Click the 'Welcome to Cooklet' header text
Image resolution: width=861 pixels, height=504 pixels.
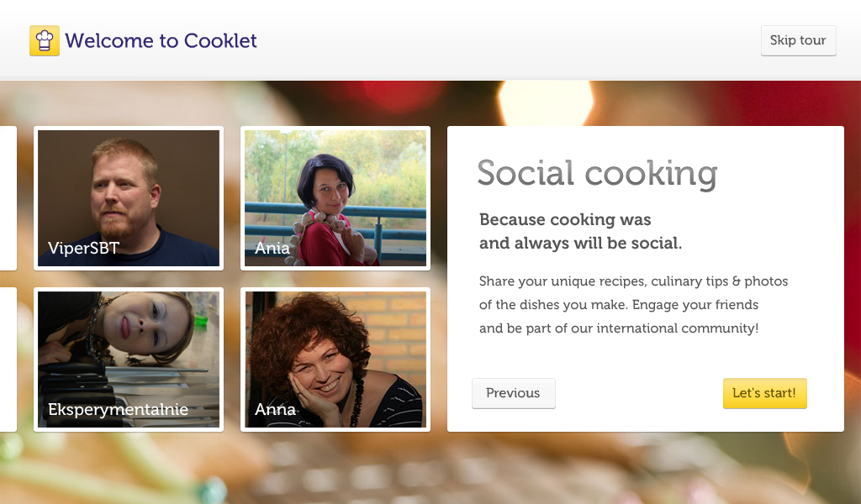pyautogui.click(x=162, y=40)
